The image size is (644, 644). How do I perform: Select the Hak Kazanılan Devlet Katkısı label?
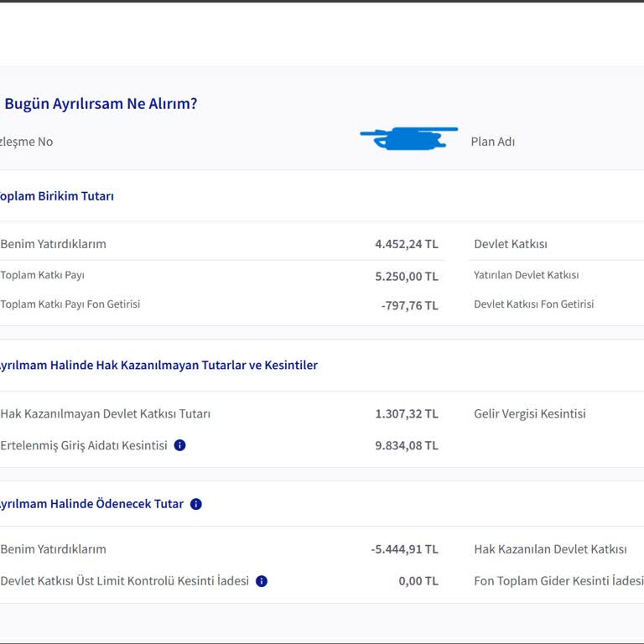(550, 549)
